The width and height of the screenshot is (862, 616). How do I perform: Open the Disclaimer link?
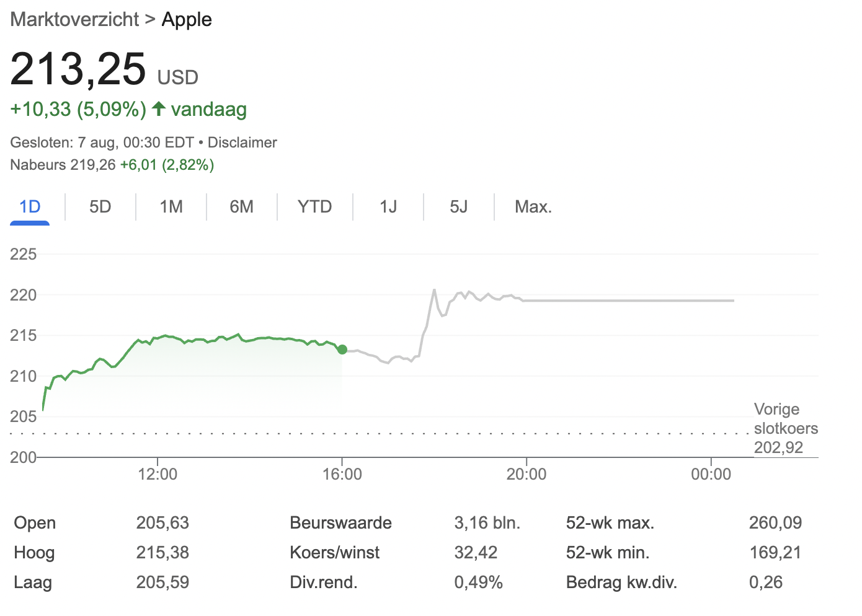pos(242,142)
